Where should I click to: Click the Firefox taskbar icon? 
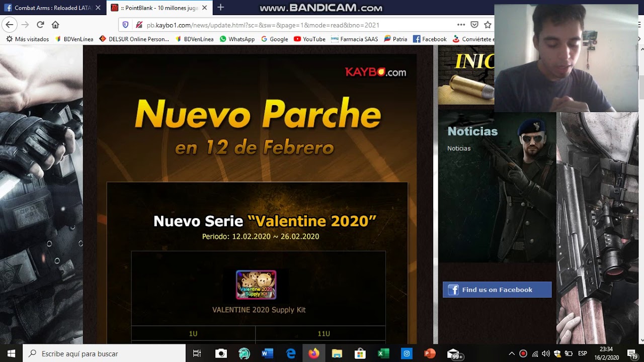coord(314,353)
